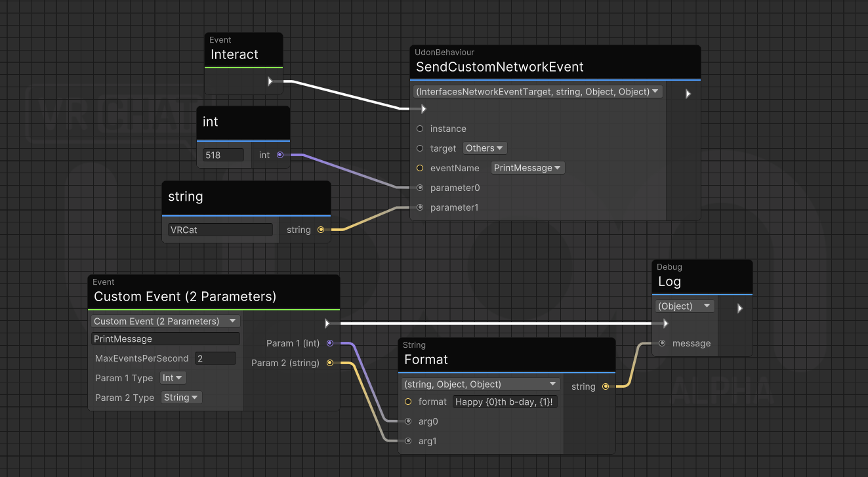Click the flow output arrow on the Interact event node

coord(270,82)
